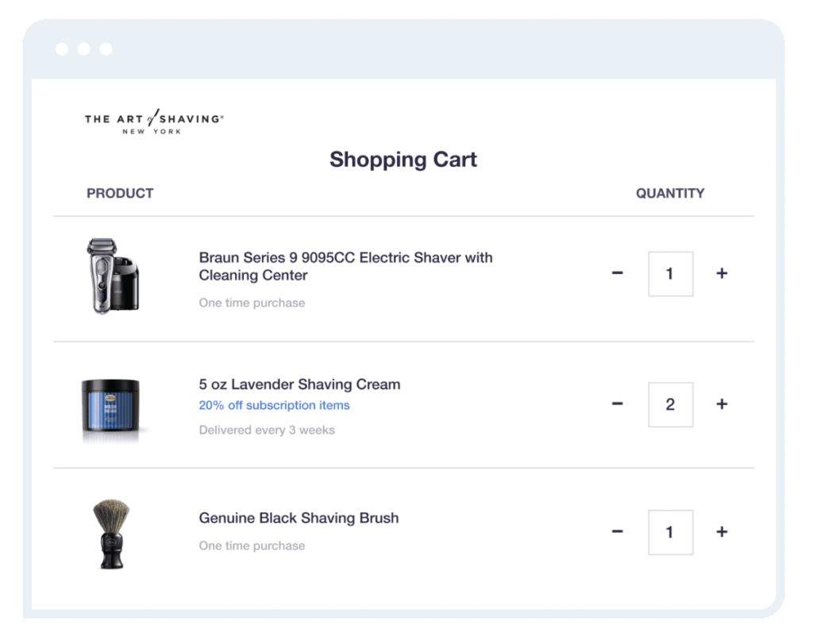Click the PRODUCT column header
The height and width of the screenshot is (644, 813).
(x=120, y=194)
